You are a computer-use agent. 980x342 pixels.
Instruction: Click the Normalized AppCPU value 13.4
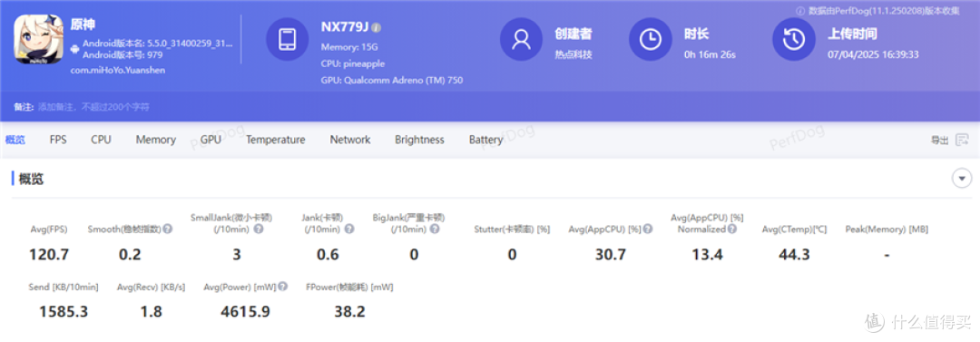point(708,255)
